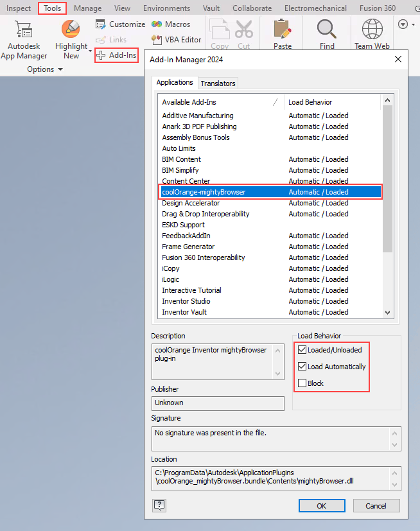Select the Assembly Bonus Tools add-in
Image resolution: width=420 pixels, height=531 pixels.
[x=270, y=137]
